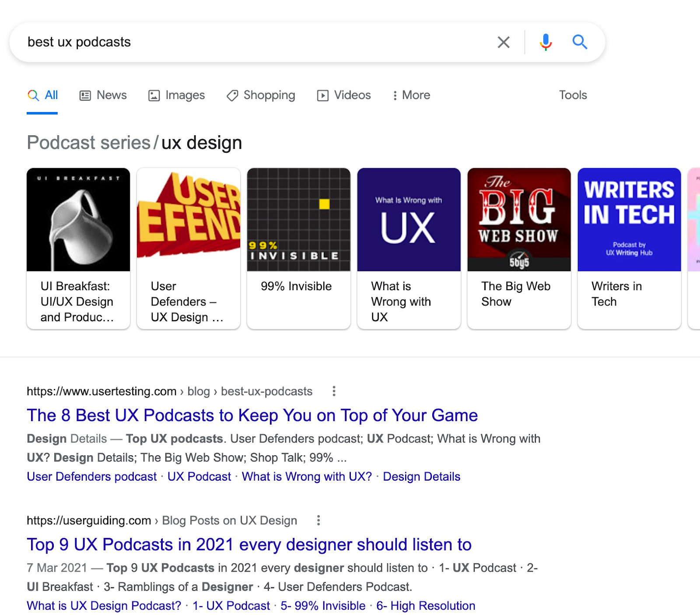This screenshot has height=615, width=700.
Task: Open 'The 8 Best UX Podcasts' result link
Action: click(252, 415)
